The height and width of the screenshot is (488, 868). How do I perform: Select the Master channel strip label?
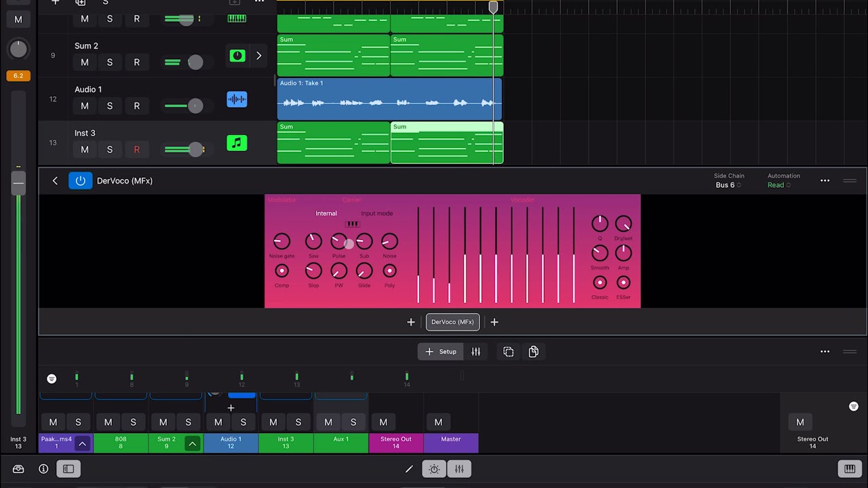(x=451, y=443)
